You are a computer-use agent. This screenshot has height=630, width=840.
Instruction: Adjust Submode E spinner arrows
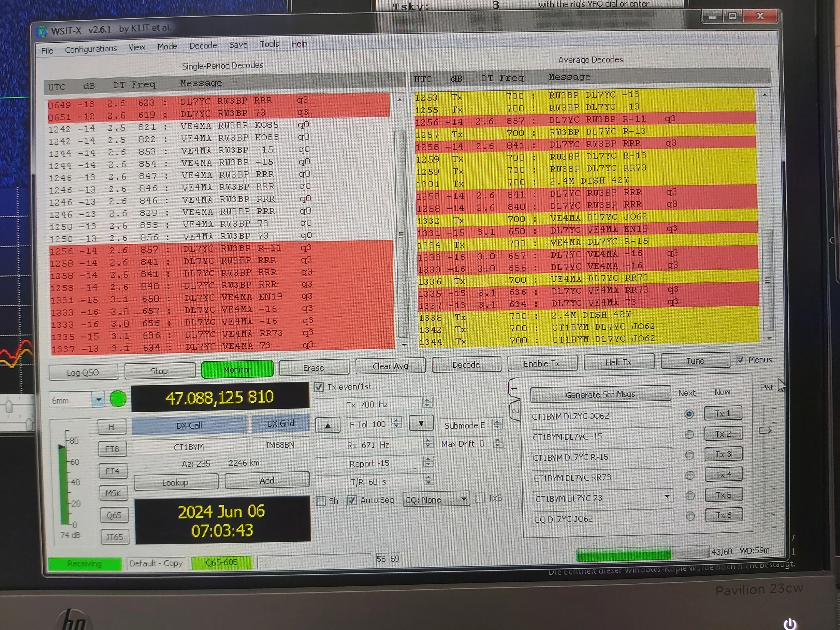[x=497, y=424]
